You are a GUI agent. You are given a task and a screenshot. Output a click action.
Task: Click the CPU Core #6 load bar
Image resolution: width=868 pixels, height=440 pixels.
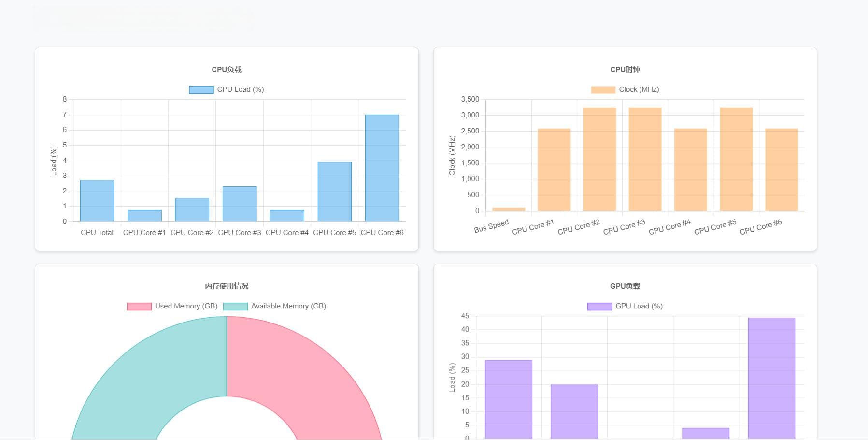pos(382,168)
